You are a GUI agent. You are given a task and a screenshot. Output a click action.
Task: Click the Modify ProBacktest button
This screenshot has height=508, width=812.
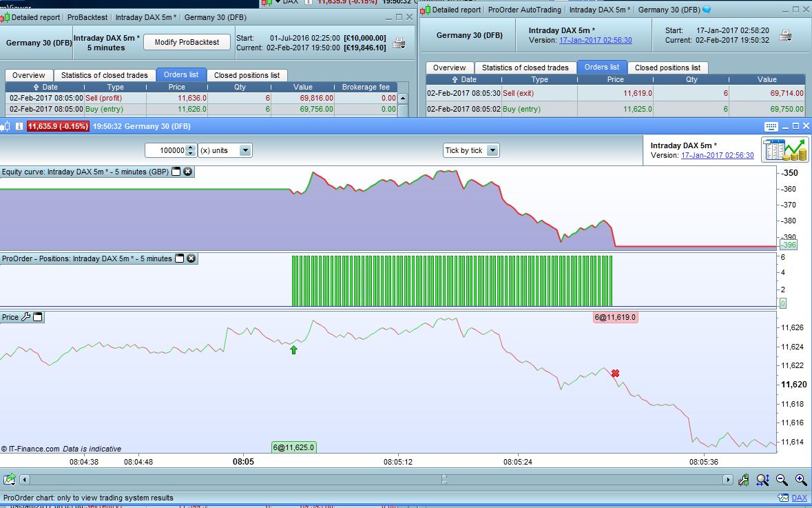pos(187,43)
